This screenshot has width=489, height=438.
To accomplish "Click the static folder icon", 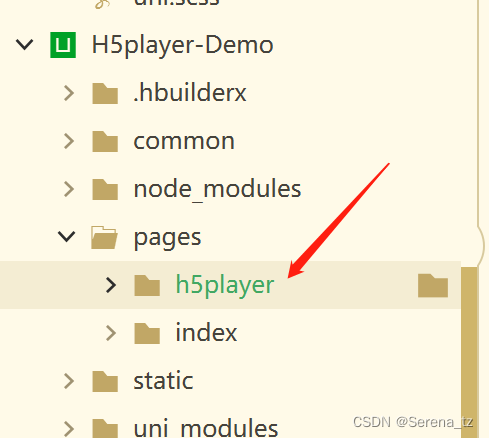I will coord(105,381).
